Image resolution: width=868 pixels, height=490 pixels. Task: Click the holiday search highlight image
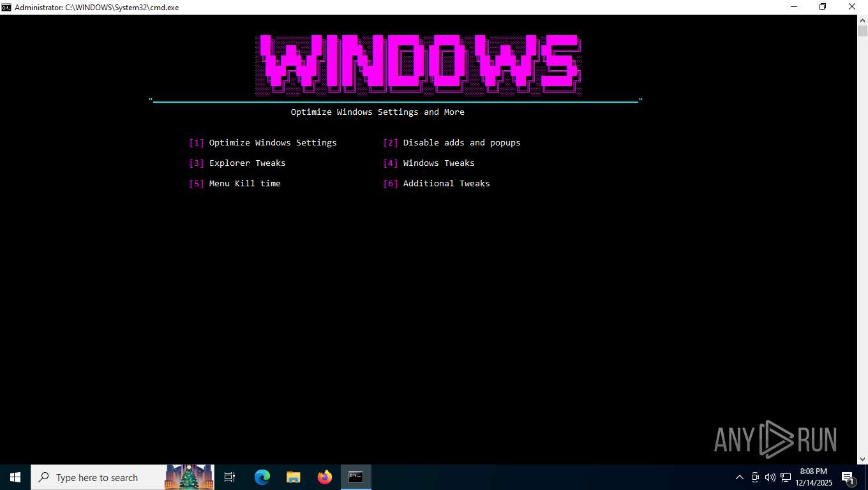[x=190, y=477]
